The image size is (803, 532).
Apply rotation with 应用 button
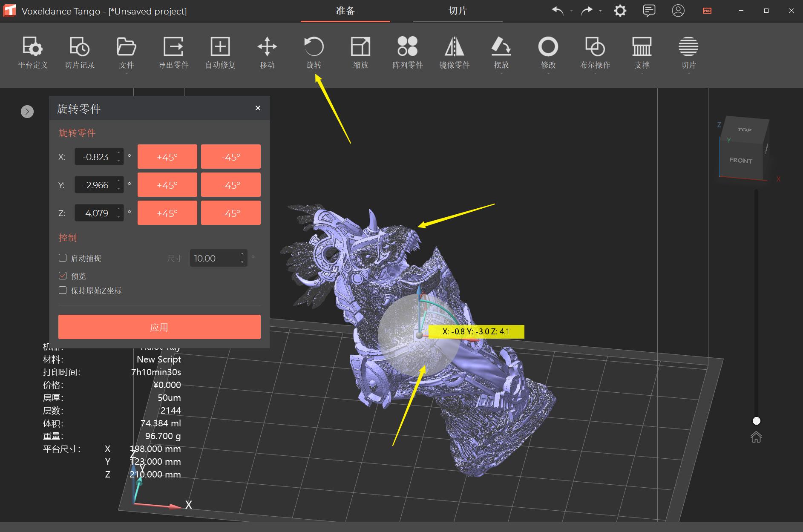tap(159, 327)
